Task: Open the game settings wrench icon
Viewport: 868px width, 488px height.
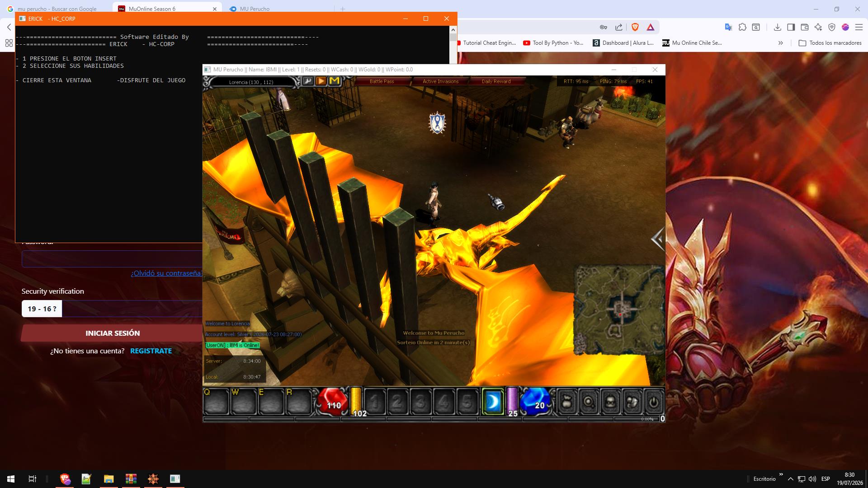Action: [308, 81]
